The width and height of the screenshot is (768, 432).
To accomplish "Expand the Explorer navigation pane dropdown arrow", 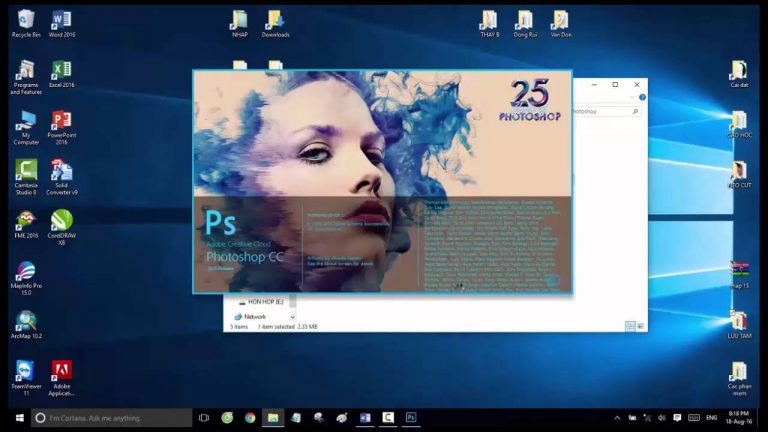I will coord(292,317).
